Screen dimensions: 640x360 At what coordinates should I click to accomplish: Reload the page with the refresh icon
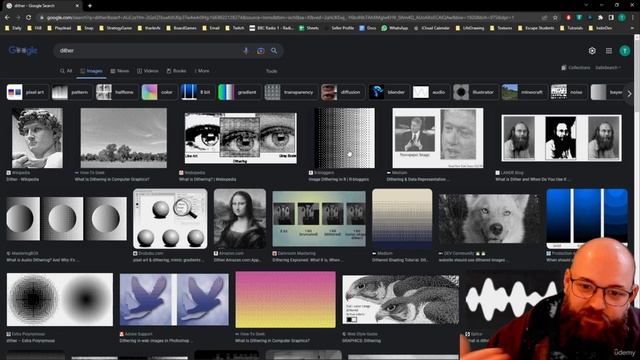[29, 18]
